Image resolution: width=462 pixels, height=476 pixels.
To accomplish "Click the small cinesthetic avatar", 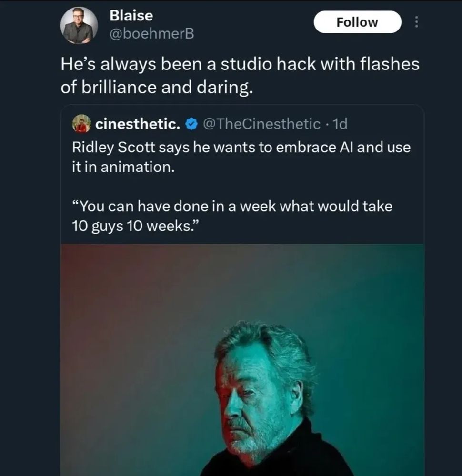I will (x=81, y=124).
